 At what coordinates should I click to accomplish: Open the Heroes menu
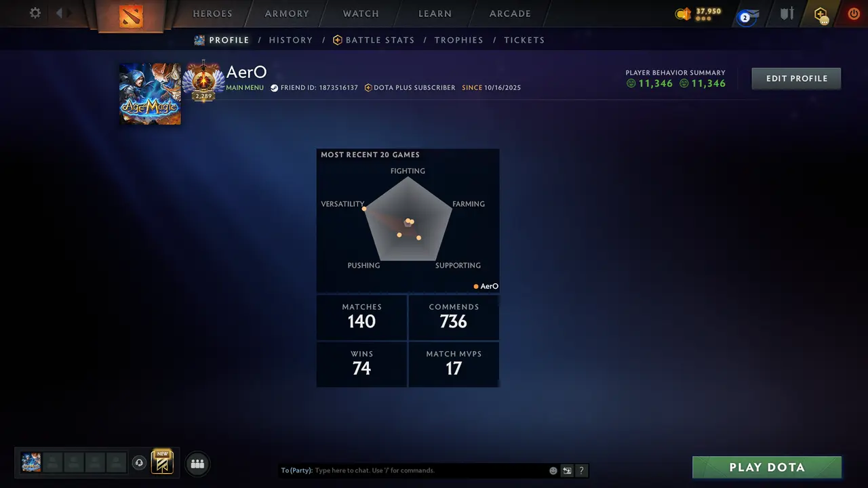pos(212,14)
